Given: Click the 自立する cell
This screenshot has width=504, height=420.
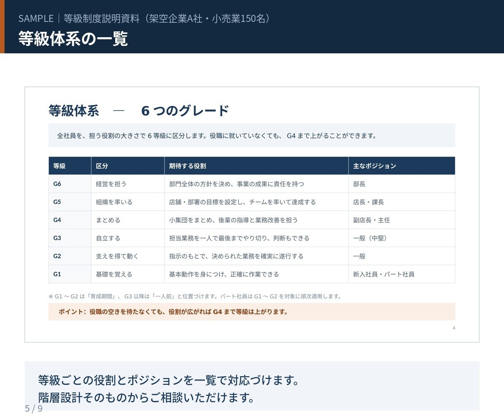Looking at the screenshot, I should [x=128, y=238].
